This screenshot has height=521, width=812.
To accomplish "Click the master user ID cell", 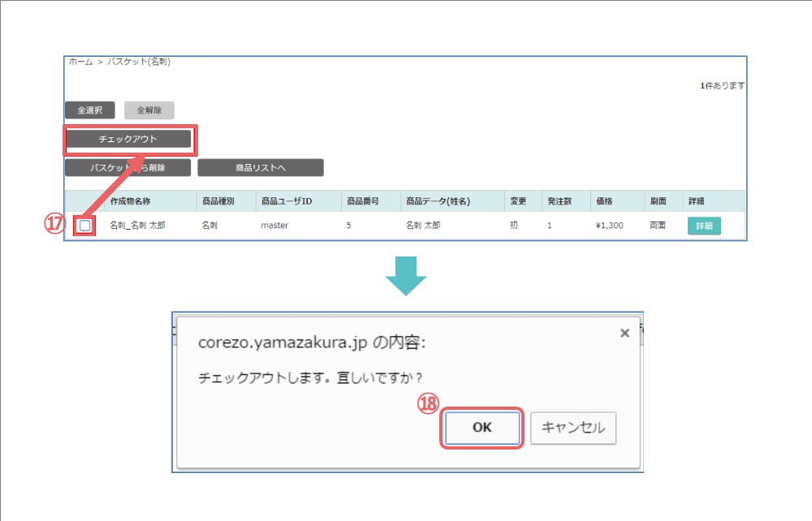I will [274, 225].
